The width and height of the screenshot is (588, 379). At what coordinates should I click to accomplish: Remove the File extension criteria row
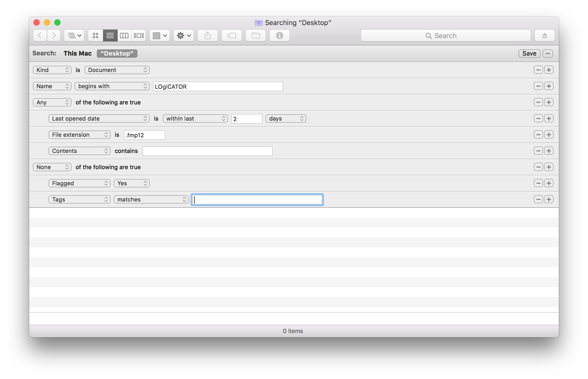click(538, 135)
